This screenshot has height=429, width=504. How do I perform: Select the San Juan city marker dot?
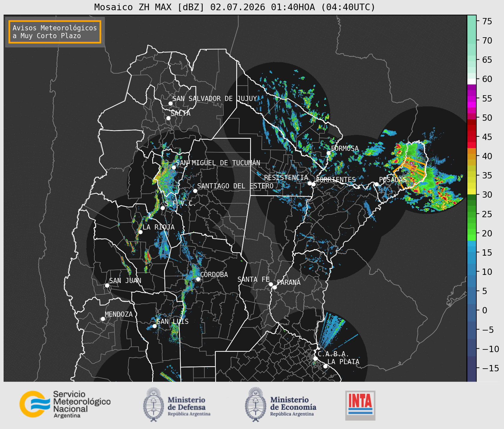[x=107, y=285]
